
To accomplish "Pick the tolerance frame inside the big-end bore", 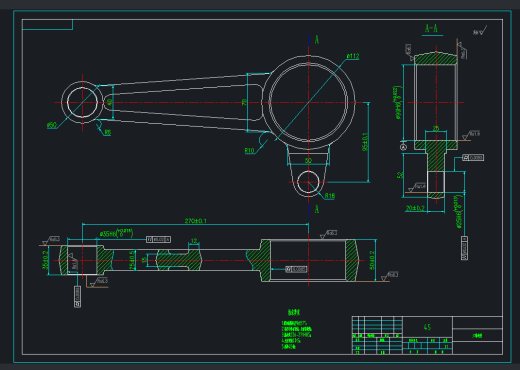I will coord(296,269).
